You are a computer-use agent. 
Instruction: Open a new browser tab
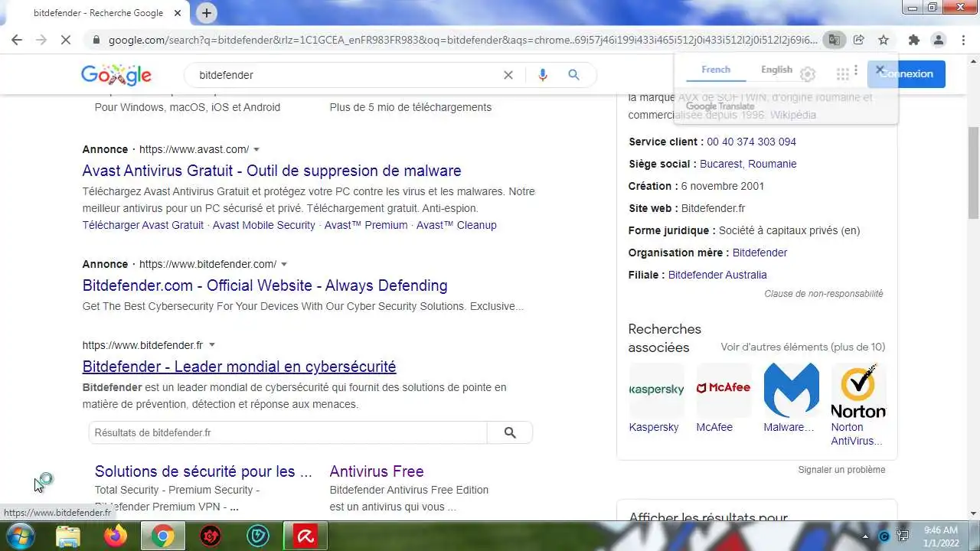click(x=207, y=13)
